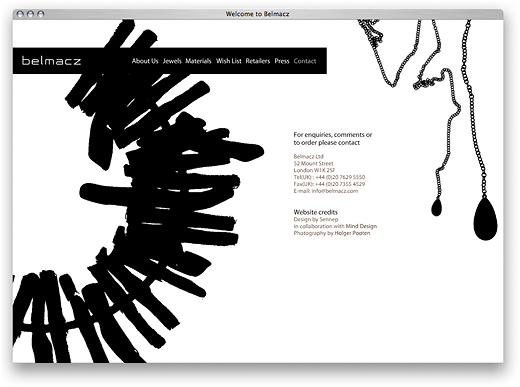
Task: Select the Contact menu item
Action: pos(305,61)
